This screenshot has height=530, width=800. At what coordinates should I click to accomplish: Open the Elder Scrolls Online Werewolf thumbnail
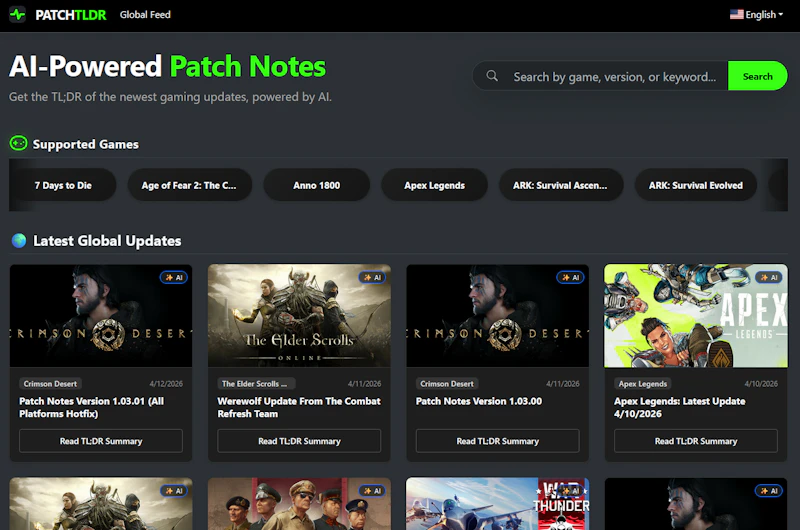pos(299,316)
